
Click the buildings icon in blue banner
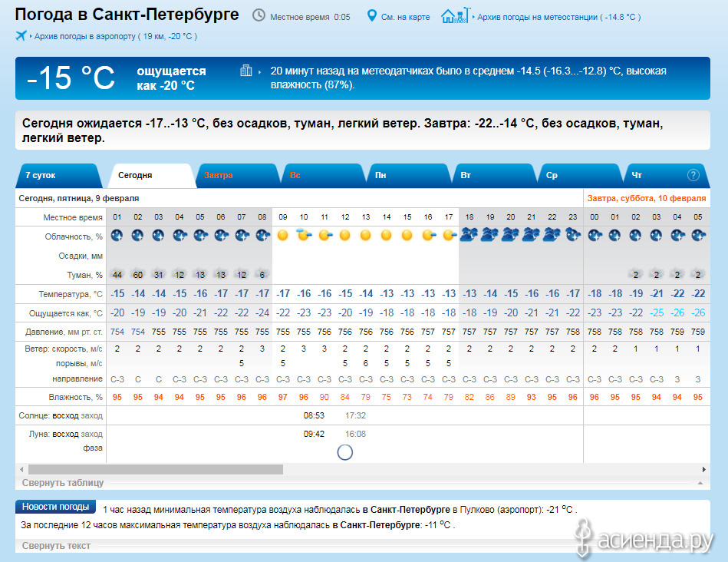(x=245, y=71)
